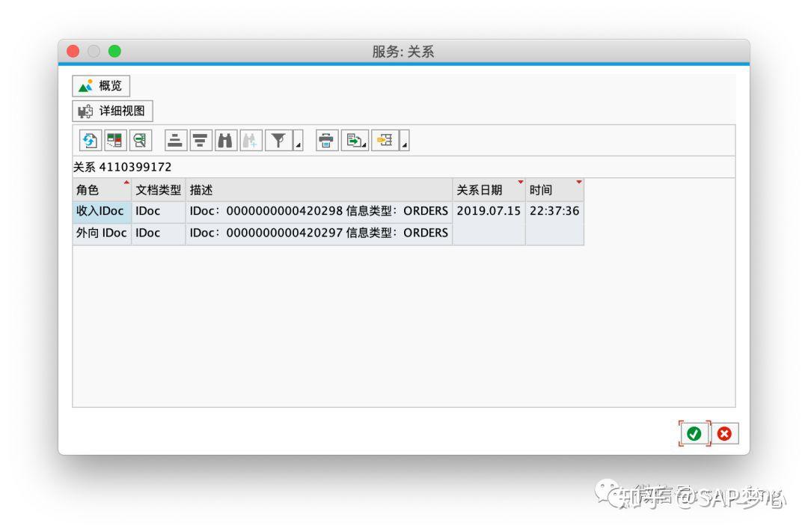Click the time cell 22:37:36

point(554,211)
